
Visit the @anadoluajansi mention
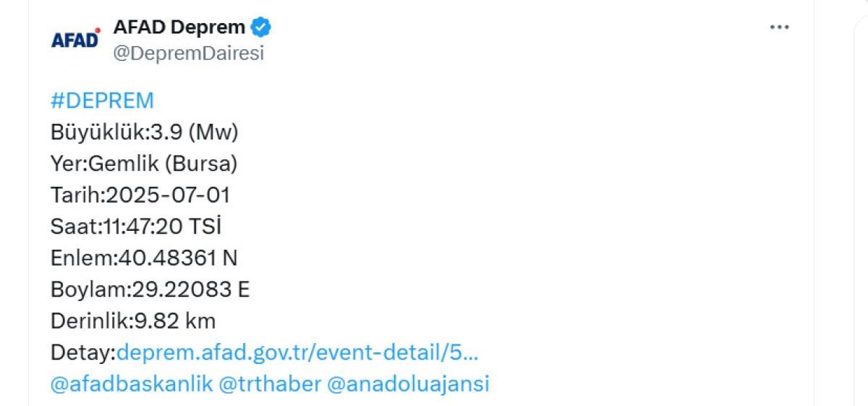point(408,384)
